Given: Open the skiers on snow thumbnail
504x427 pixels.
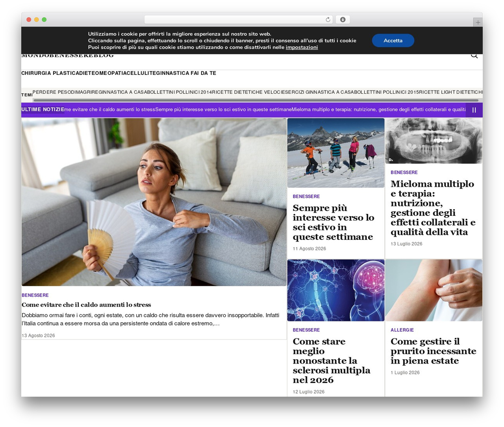Looking at the screenshot, I should coord(336,153).
